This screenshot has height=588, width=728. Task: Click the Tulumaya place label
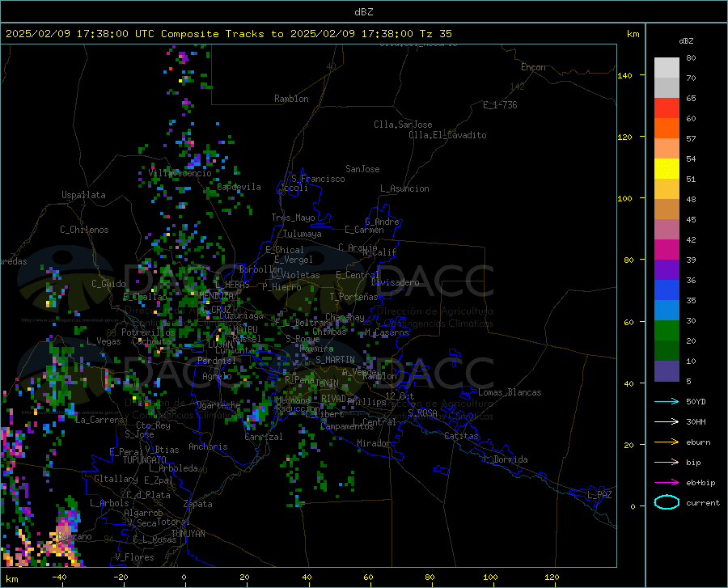[x=303, y=234]
